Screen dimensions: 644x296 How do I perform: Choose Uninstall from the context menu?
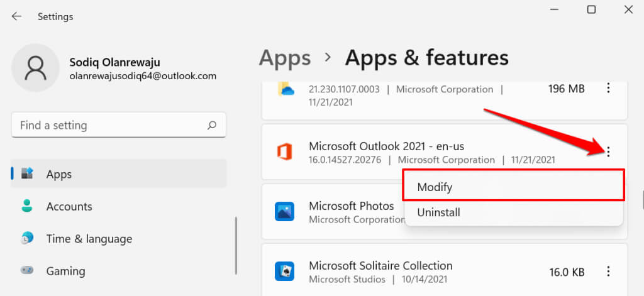[439, 212]
